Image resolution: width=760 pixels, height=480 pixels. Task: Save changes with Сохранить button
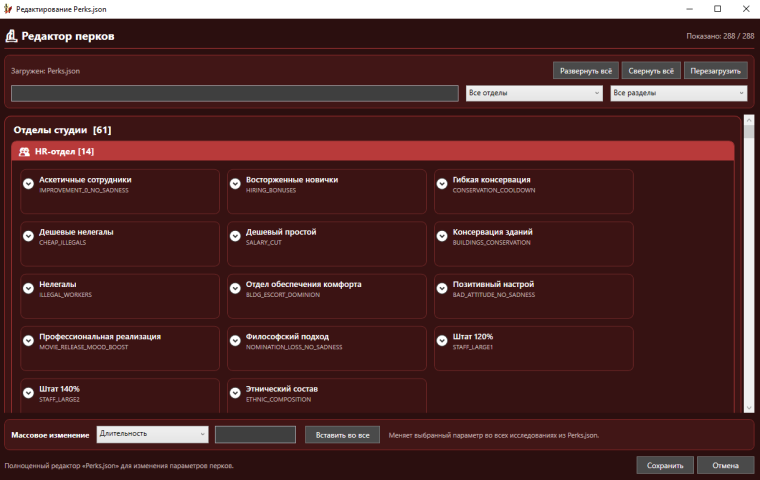click(x=665, y=465)
